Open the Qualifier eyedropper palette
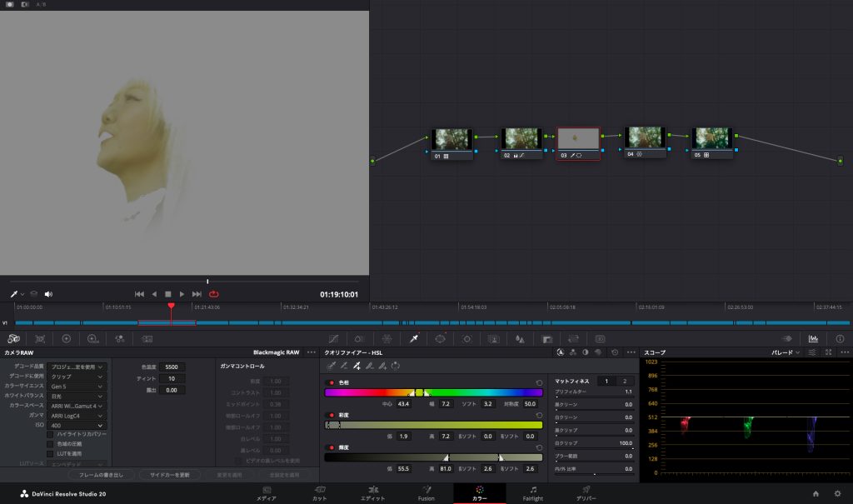Screen dimensions: 853x504 point(414,339)
